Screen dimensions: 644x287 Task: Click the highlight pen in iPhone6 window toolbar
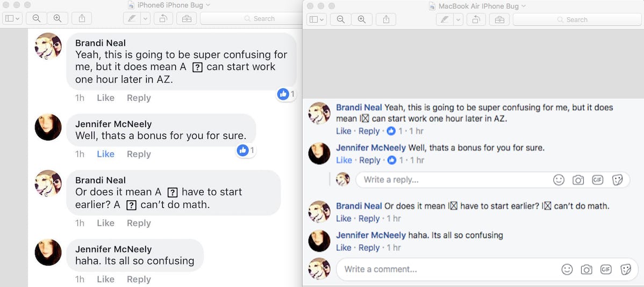pos(131,18)
